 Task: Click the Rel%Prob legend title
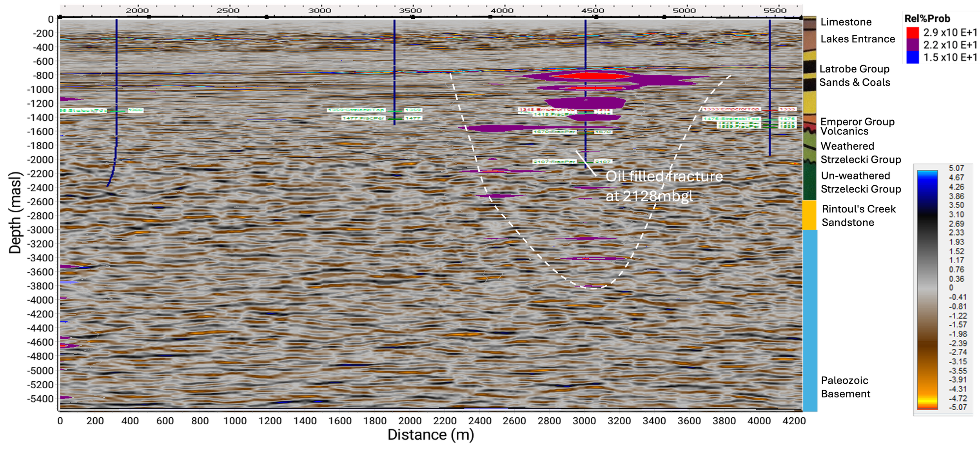click(927, 18)
